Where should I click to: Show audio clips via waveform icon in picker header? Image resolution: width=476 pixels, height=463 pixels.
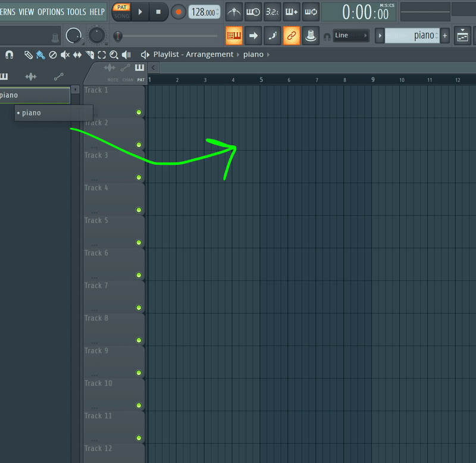109,68
